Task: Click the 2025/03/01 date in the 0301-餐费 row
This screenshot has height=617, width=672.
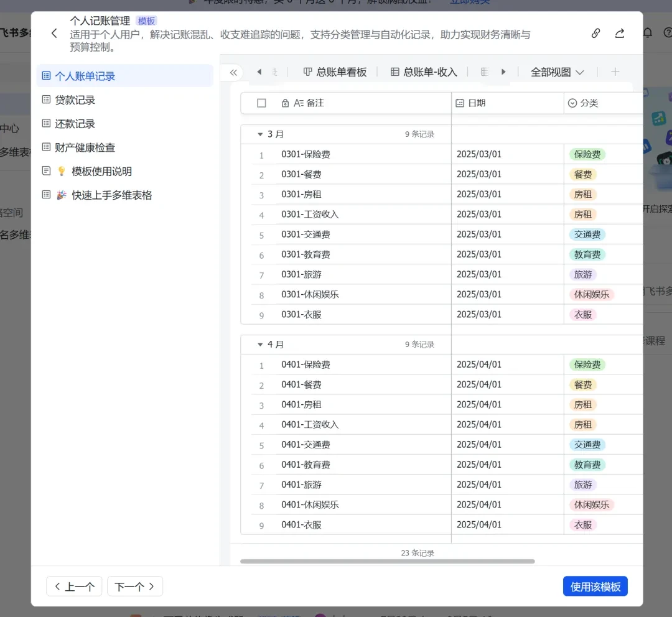Action: click(478, 174)
